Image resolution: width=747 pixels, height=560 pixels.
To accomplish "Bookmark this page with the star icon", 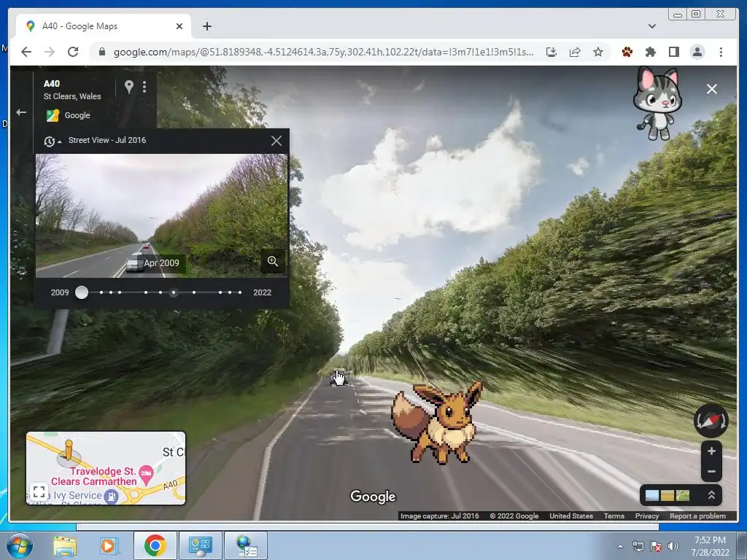I will tap(598, 52).
